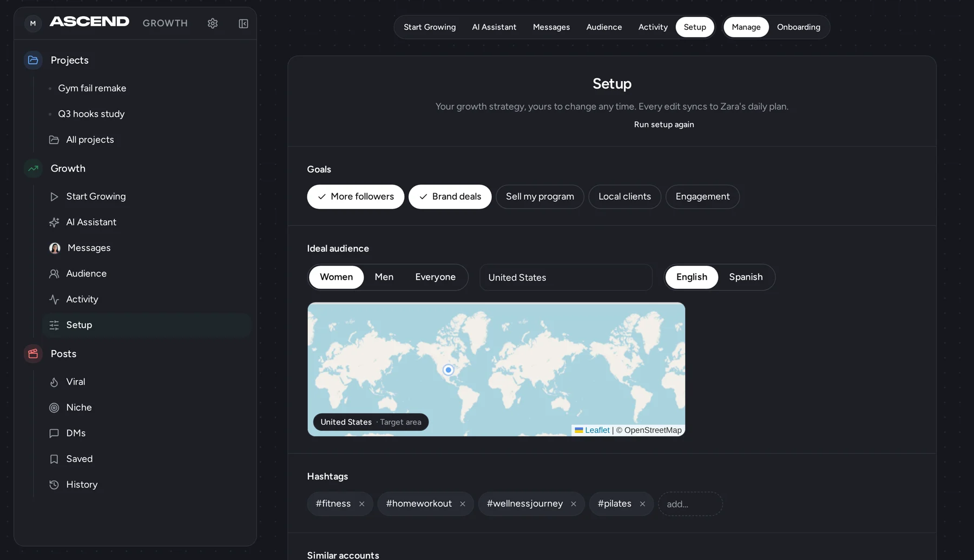
Task: Click the Activity pulse icon
Action: pyautogui.click(x=54, y=299)
